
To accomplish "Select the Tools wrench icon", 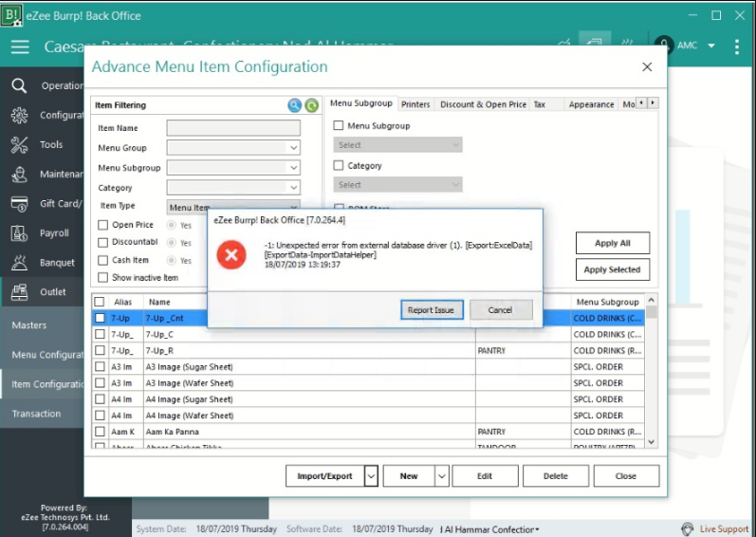I will (x=19, y=144).
